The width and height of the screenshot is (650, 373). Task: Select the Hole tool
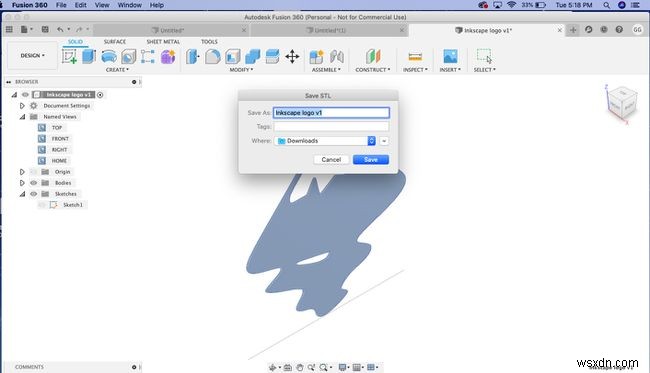tap(129, 57)
